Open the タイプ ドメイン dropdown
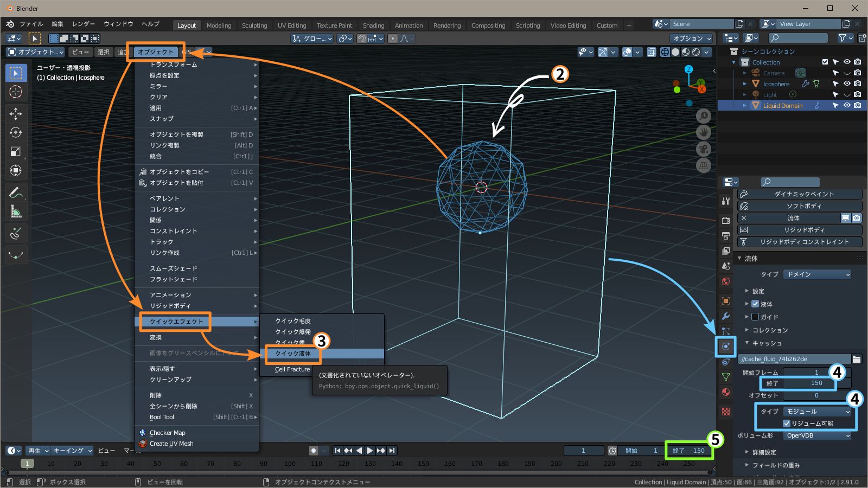The image size is (868, 488). (x=817, y=274)
